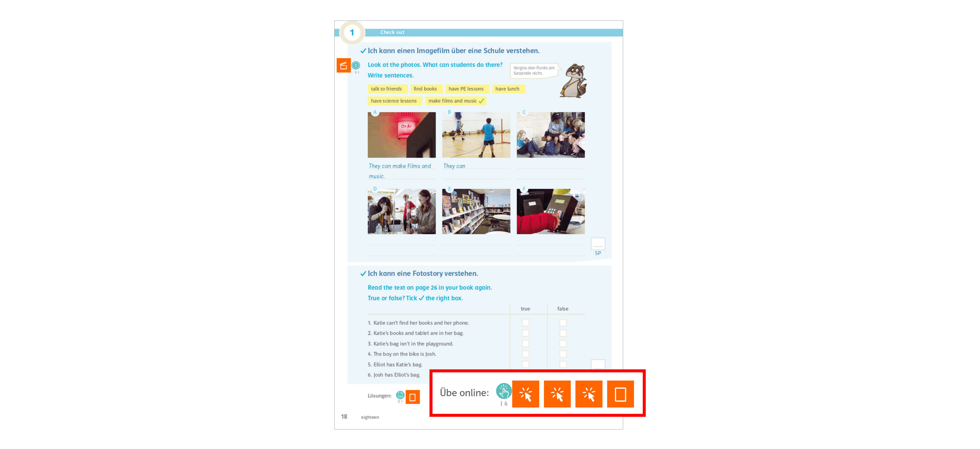
Task: Tick true for Katie can't find her books
Action: pos(525,323)
